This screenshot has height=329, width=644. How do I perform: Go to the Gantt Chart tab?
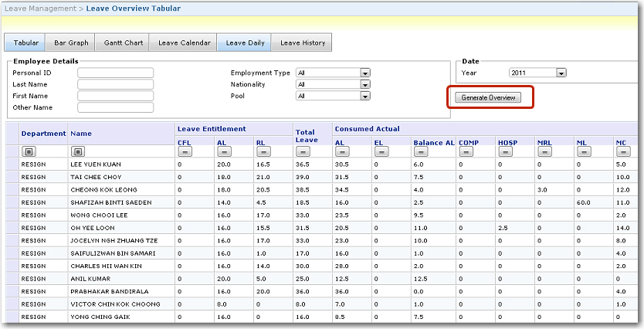click(x=123, y=43)
